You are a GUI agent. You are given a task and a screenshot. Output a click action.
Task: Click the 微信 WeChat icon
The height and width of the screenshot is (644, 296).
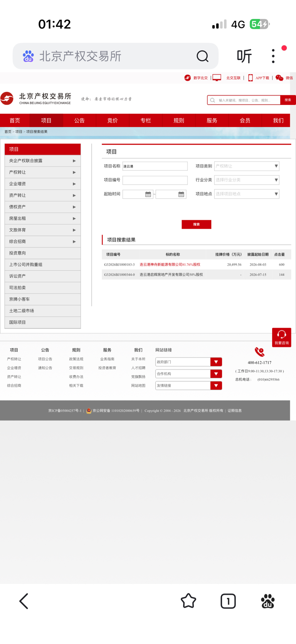click(279, 78)
